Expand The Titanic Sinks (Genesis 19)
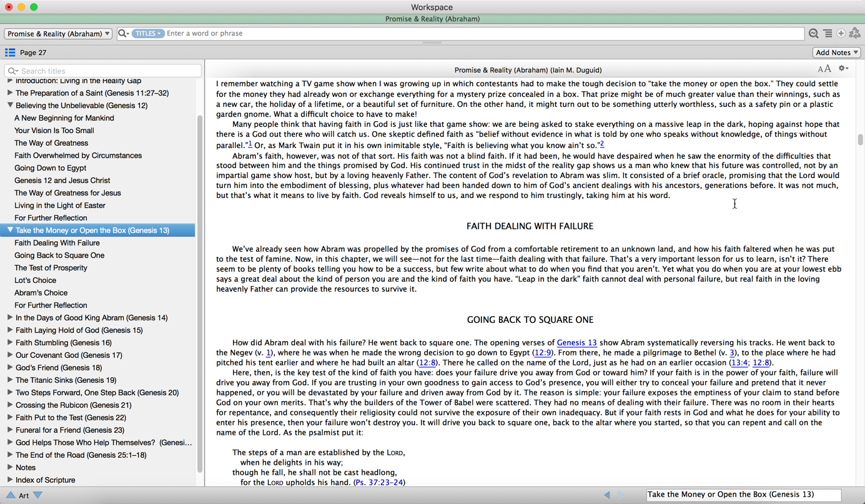Viewport: 865px width, 504px height. tap(10, 380)
